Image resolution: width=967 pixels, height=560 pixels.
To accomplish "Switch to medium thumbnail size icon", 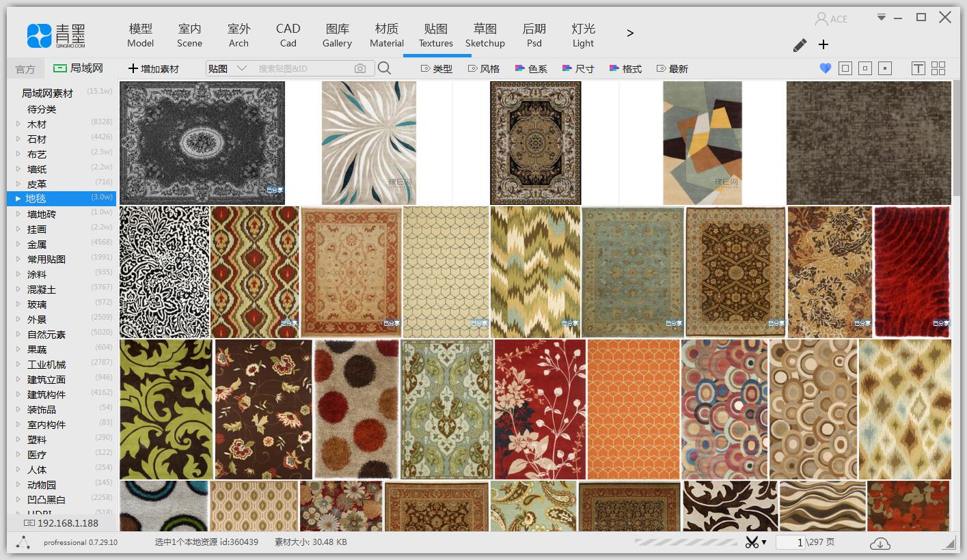I will [x=865, y=68].
